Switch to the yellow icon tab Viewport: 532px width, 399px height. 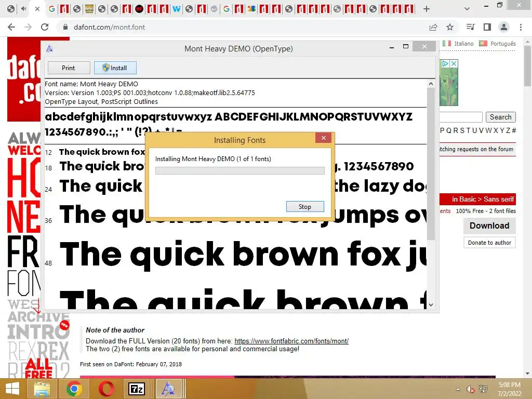click(x=89, y=9)
